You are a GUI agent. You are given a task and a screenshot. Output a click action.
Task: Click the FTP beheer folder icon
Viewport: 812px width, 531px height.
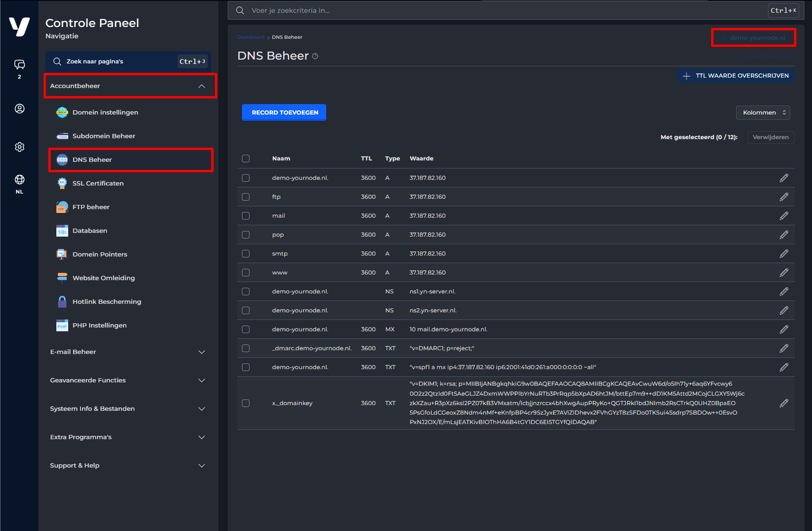pos(62,207)
